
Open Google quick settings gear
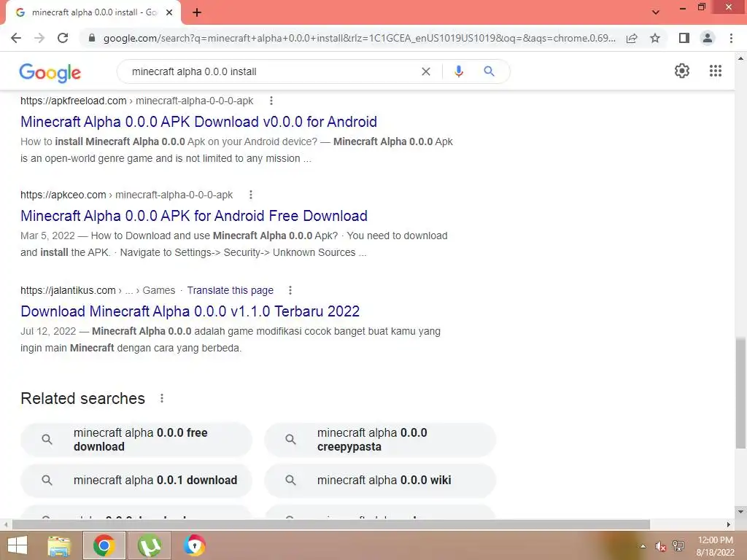pyautogui.click(x=682, y=71)
